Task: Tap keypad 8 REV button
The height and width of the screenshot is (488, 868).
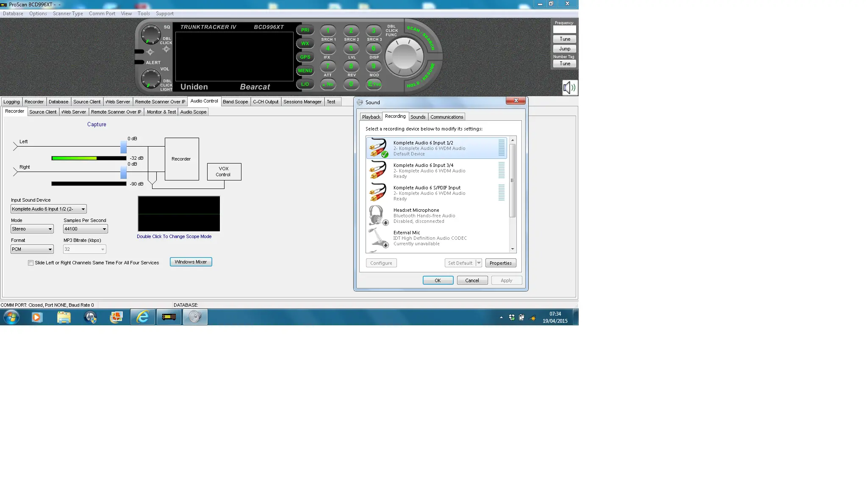Action: (351, 67)
